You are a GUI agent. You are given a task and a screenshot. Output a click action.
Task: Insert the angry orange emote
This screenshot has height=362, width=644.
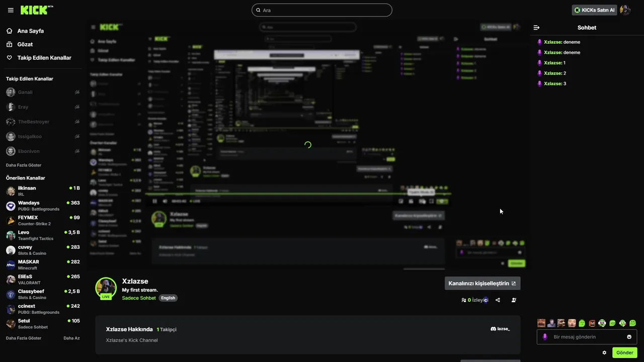(x=592, y=323)
